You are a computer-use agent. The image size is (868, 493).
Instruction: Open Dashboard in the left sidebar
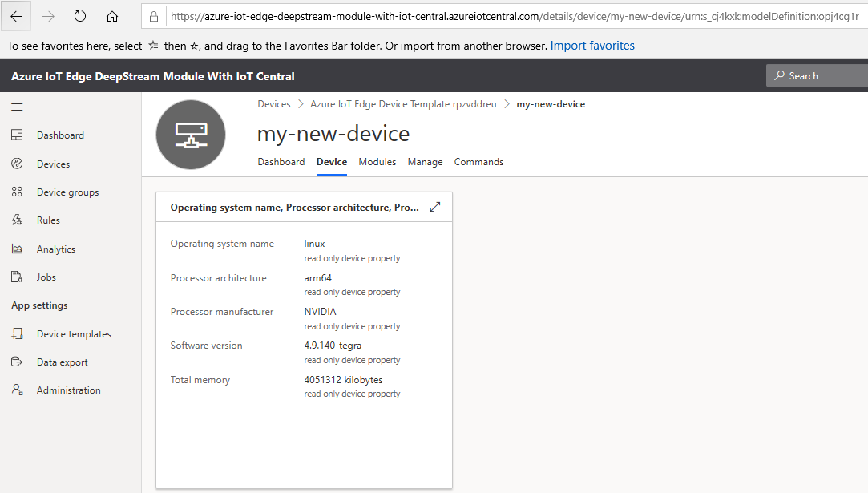(60, 135)
